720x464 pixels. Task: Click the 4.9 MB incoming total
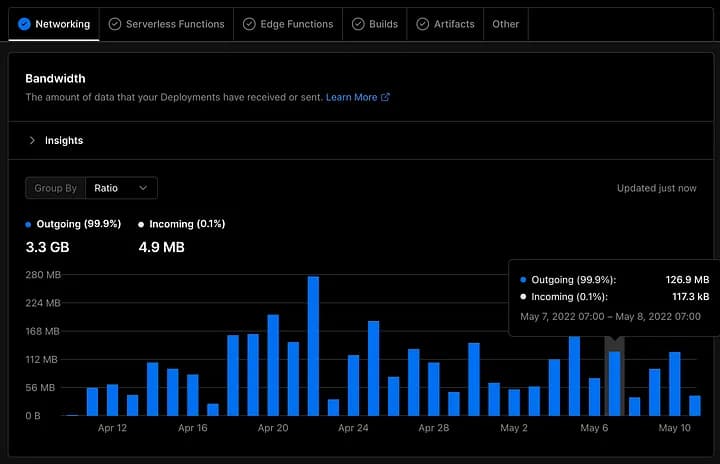coord(161,247)
